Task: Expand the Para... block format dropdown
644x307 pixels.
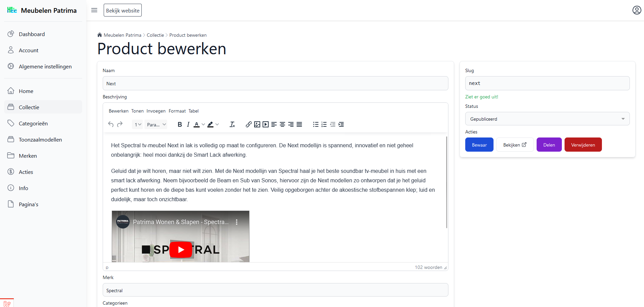Action: [157, 125]
